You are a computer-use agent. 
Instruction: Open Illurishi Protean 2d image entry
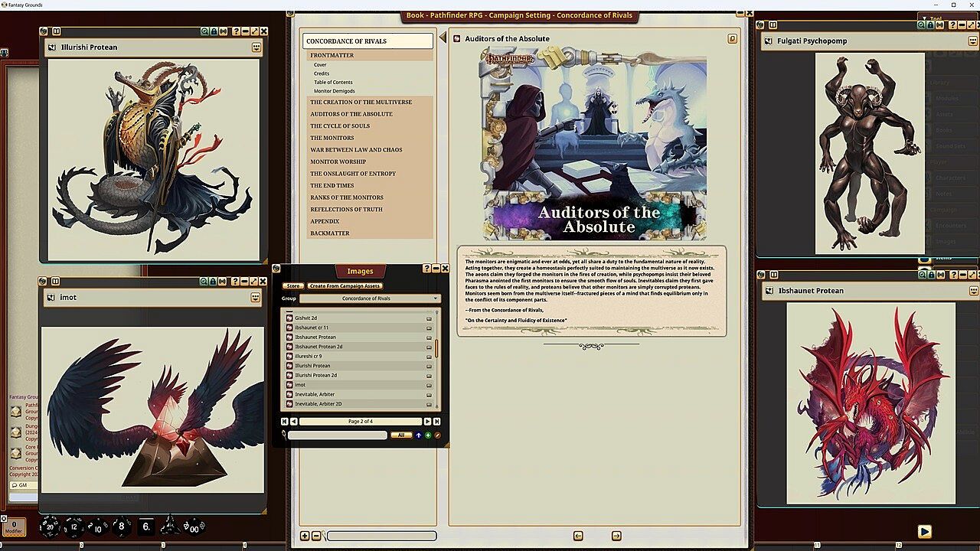tap(358, 375)
